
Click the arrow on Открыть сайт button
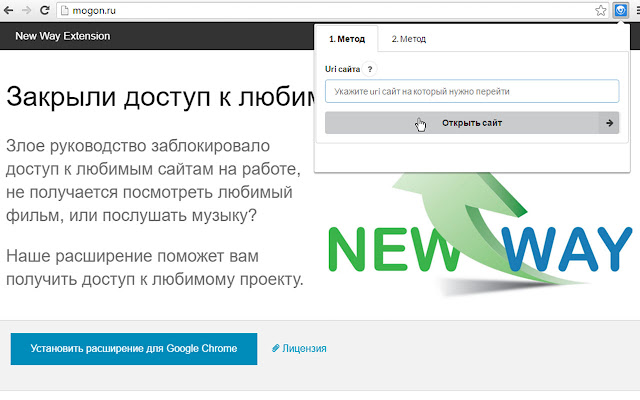(609, 123)
